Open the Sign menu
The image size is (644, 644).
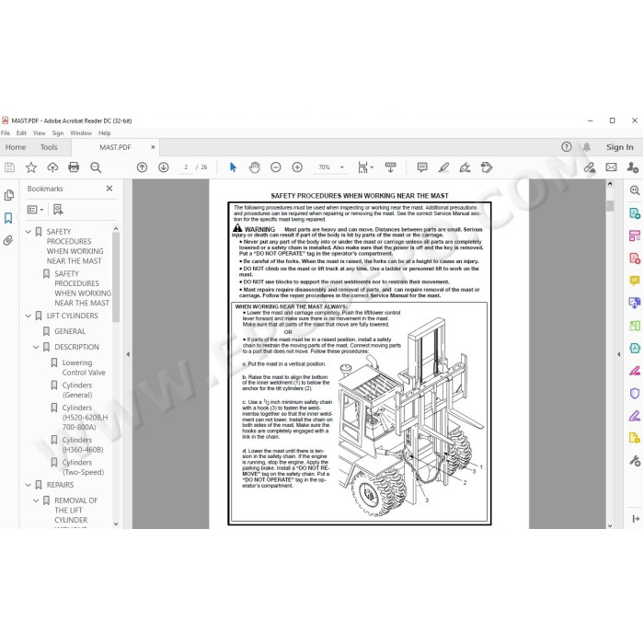click(58, 133)
